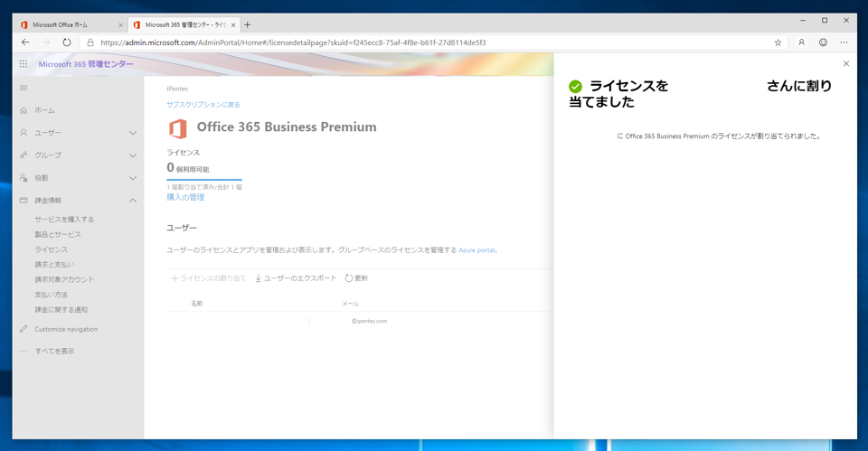Screen dimensions: 868x451
Task: Click the 更新 refresh button
Action: [356, 278]
